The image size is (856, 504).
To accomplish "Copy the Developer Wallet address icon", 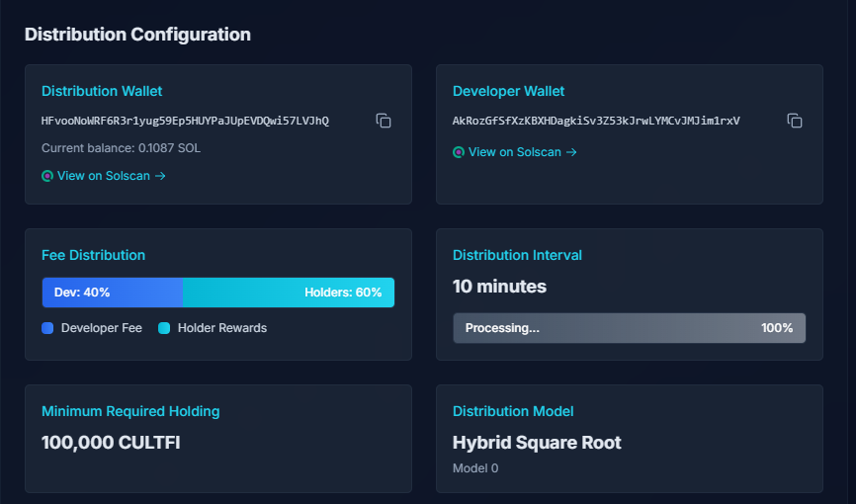I will click(795, 121).
